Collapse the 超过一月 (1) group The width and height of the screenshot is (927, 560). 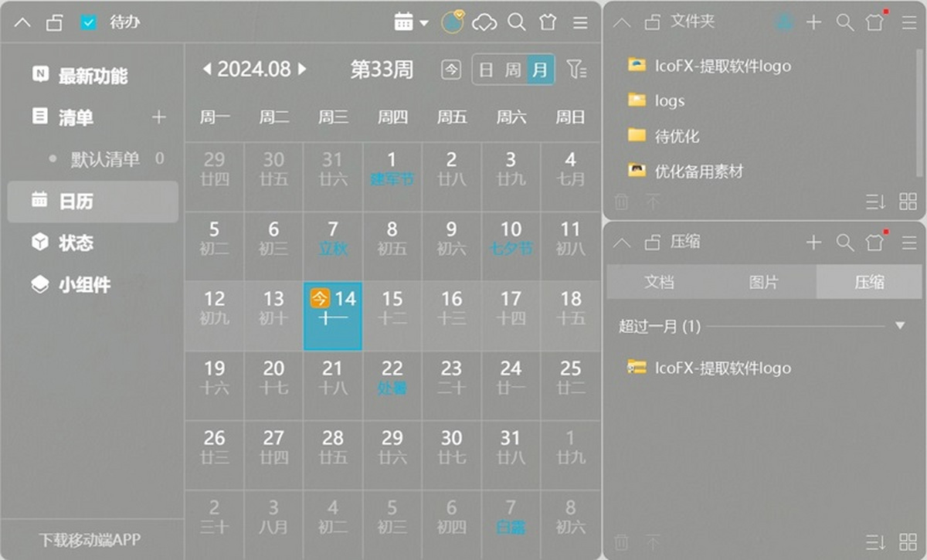point(899,326)
